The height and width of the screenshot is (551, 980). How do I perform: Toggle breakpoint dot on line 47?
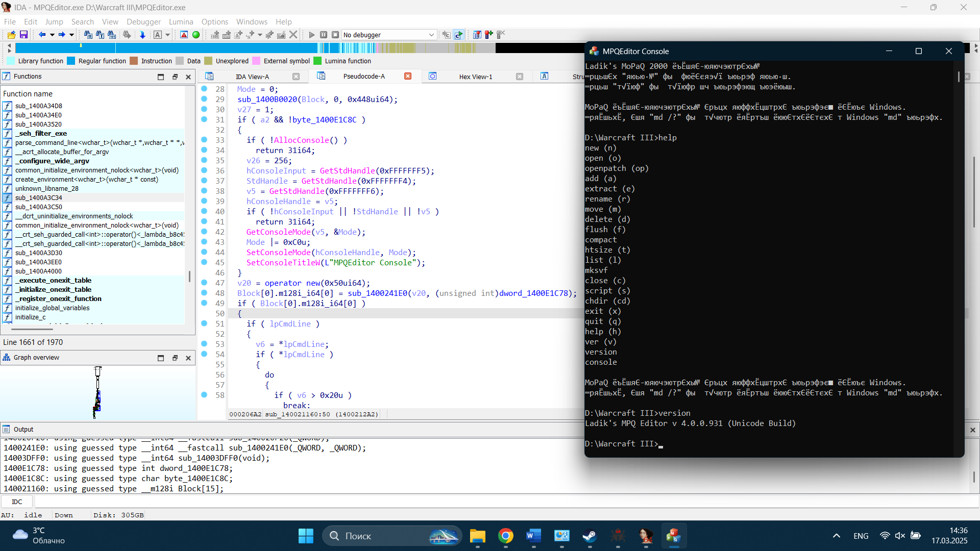(204, 283)
